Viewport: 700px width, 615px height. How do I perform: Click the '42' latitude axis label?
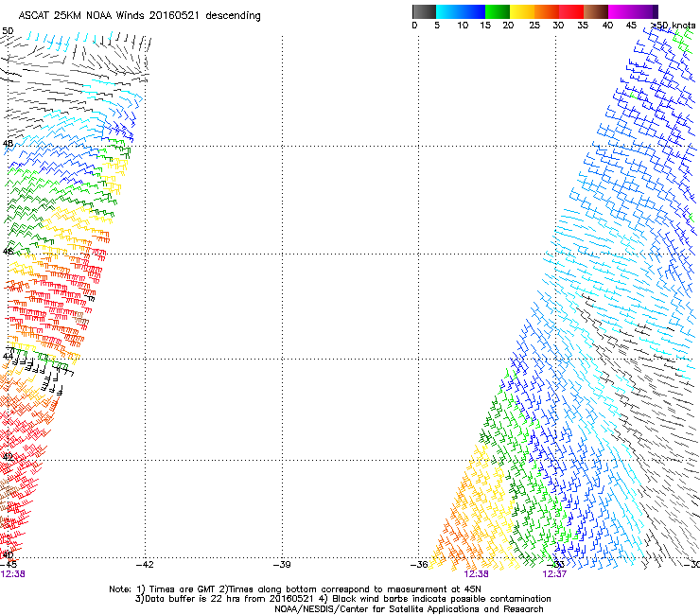8,457
